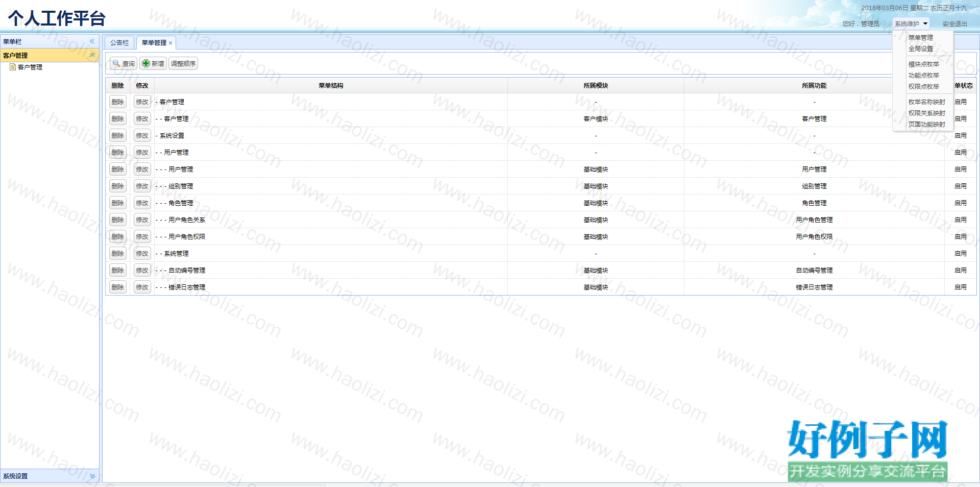Choose 页面功能映射 from the dropdown menu
980x487 pixels.
point(927,124)
